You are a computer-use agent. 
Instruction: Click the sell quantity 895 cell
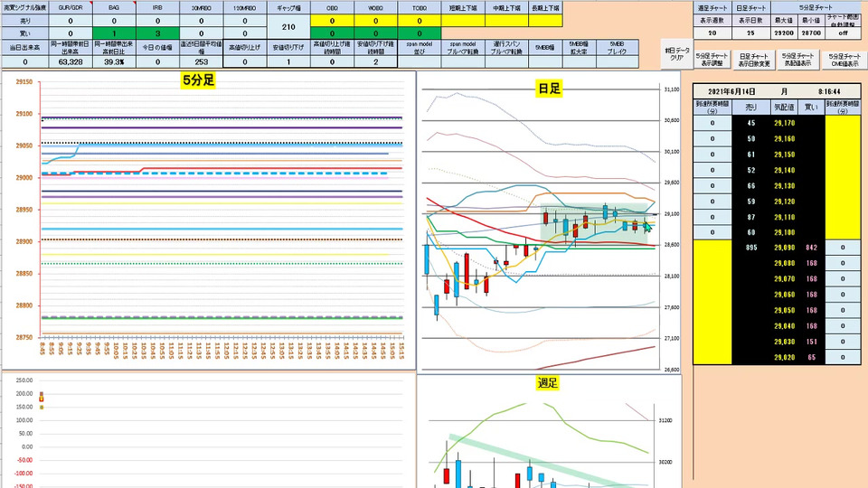(750, 248)
